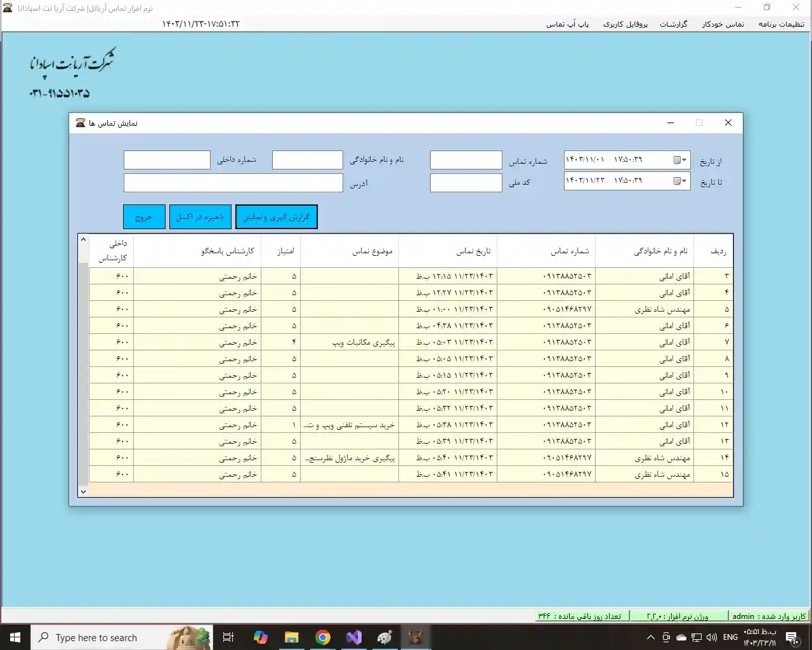
Task: Click the کاربر وارد شده admin status entry
Action: click(x=769, y=616)
